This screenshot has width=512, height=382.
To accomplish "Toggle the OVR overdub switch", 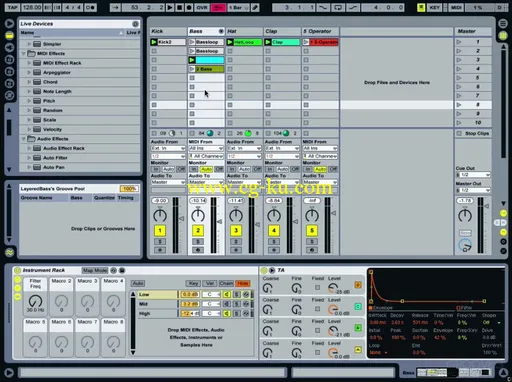I will pos(202,7).
